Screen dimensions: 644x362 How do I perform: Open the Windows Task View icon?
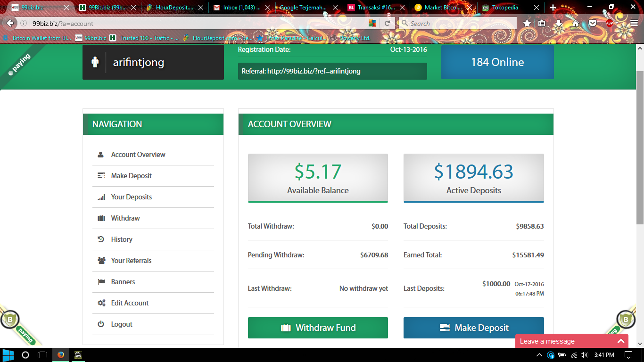point(42,355)
